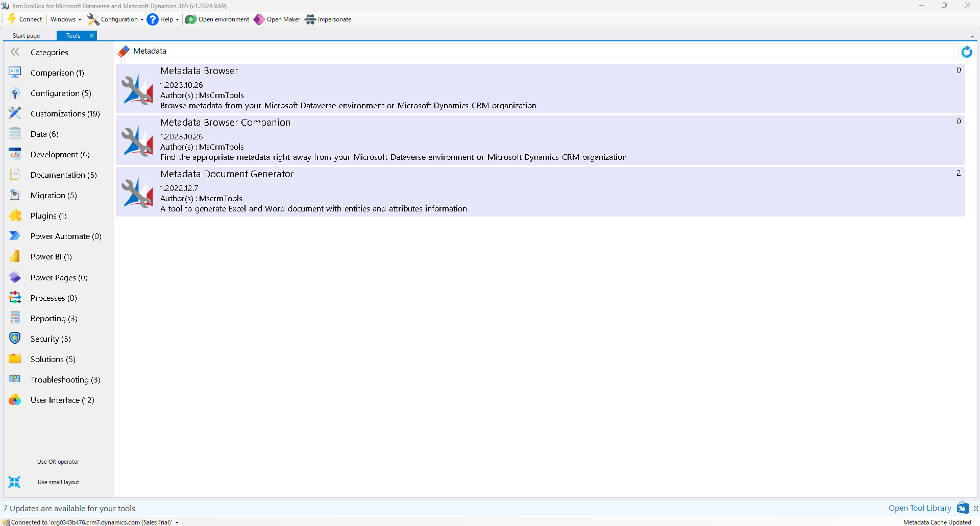Select the Customizations category icon

pos(15,113)
